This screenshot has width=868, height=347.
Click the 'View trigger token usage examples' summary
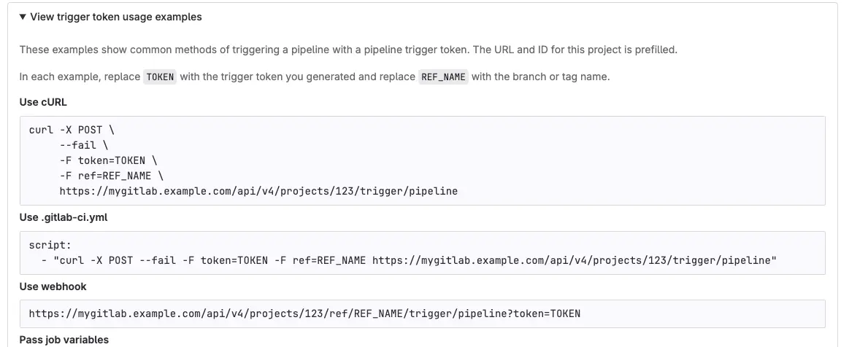click(x=115, y=17)
